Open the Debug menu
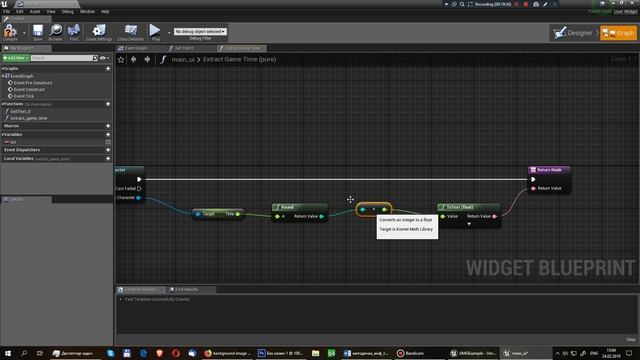 click(x=67, y=11)
